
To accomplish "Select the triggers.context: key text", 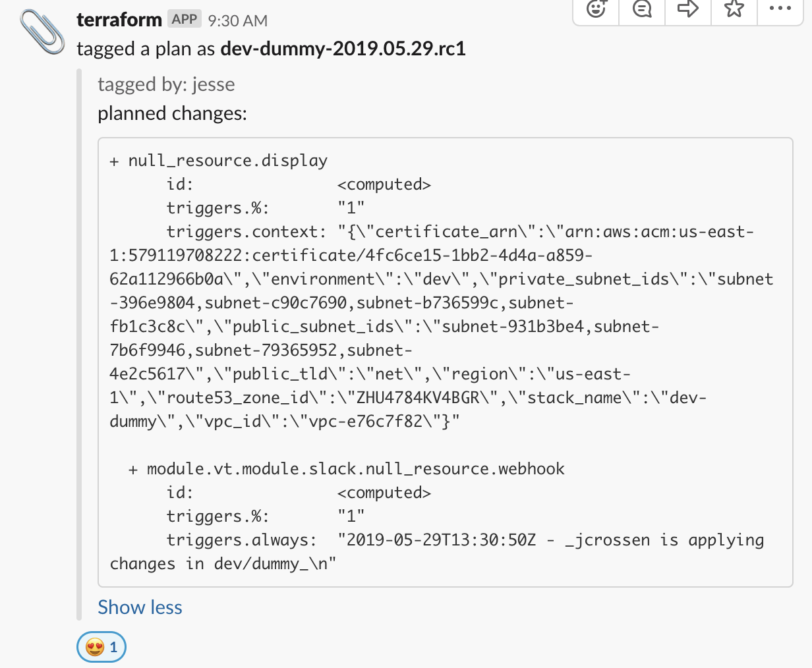I will 246,232.
